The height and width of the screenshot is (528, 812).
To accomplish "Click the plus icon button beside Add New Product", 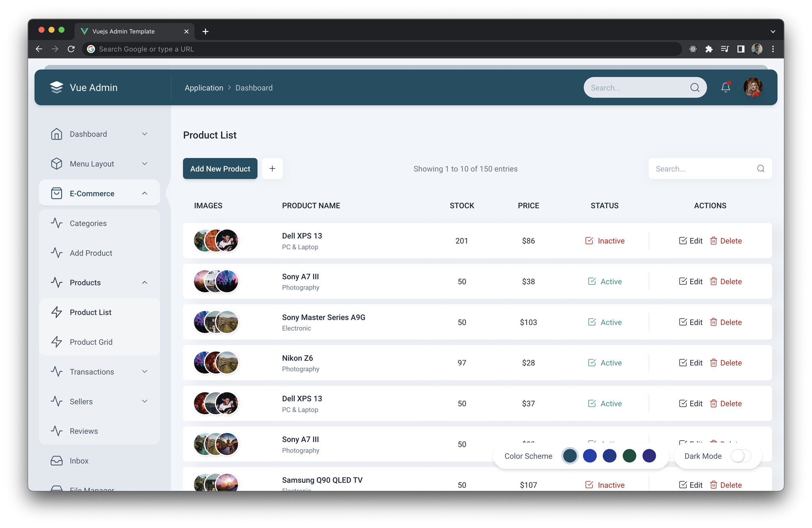I will (272, 168).
